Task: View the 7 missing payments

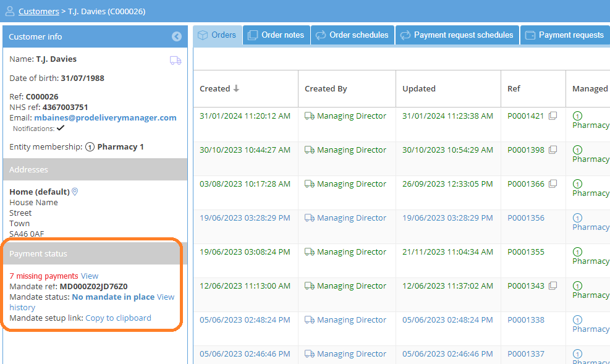Action: click(90, 276)
